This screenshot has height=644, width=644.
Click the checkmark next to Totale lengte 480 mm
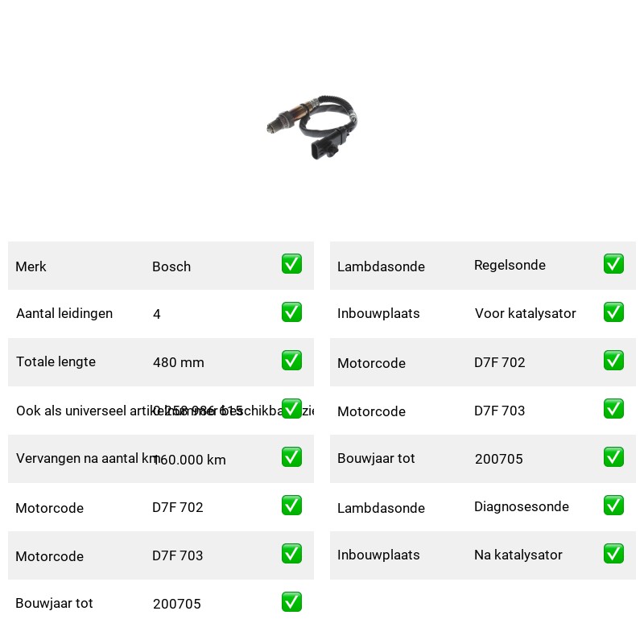[291, 360]
